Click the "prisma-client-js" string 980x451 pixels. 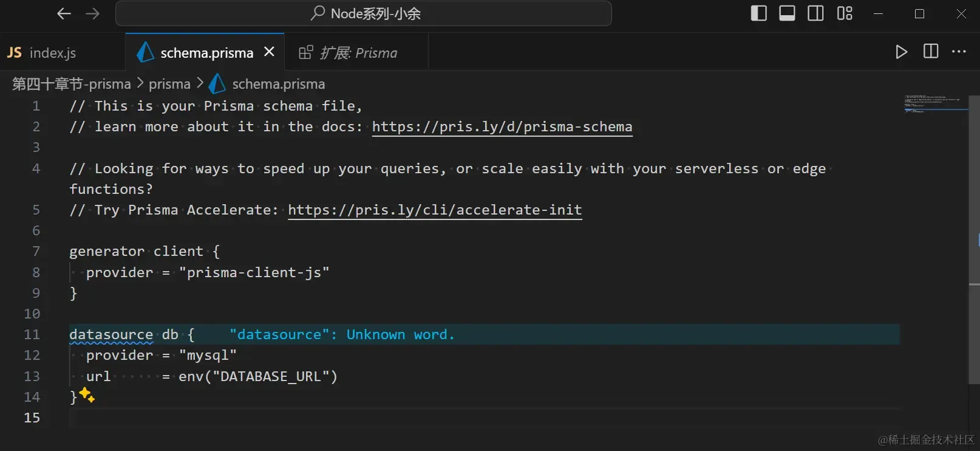click(x=254, y=272)
